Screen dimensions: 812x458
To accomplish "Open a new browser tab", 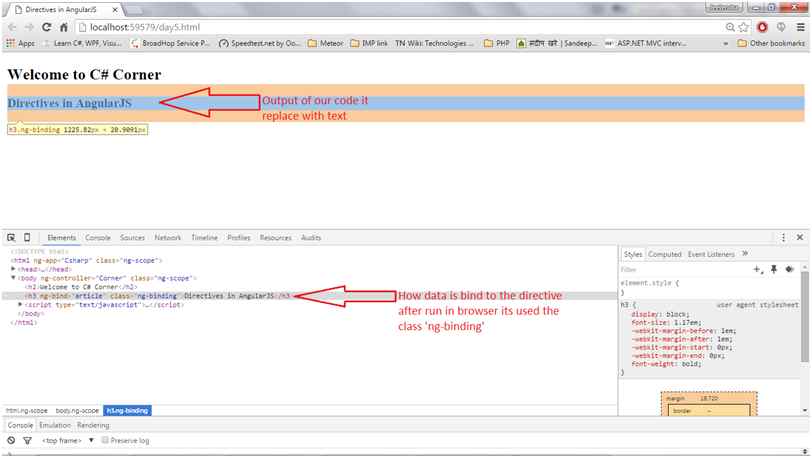I will tap(133, 10).
